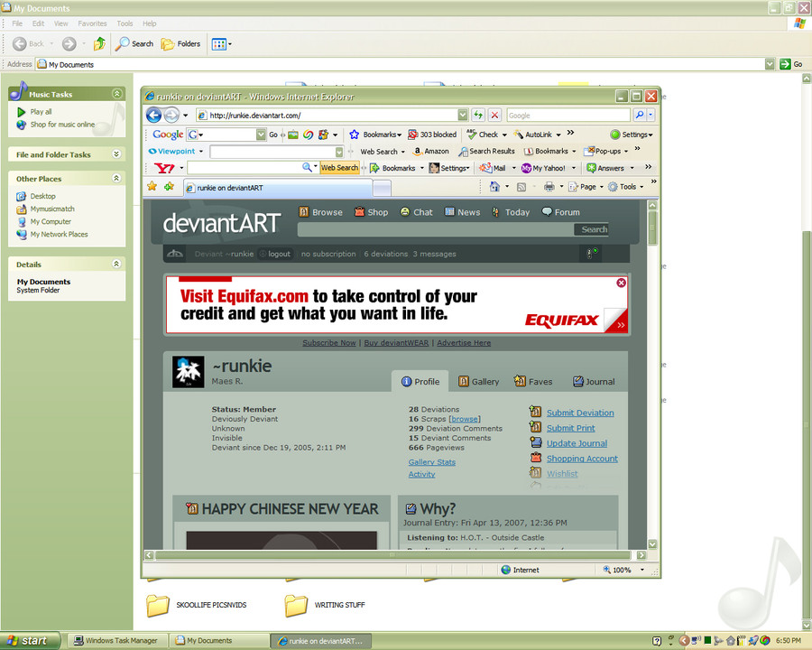Click the runkie avatar image
Screen dimensions: 812x650
click(x=188, y=372)
